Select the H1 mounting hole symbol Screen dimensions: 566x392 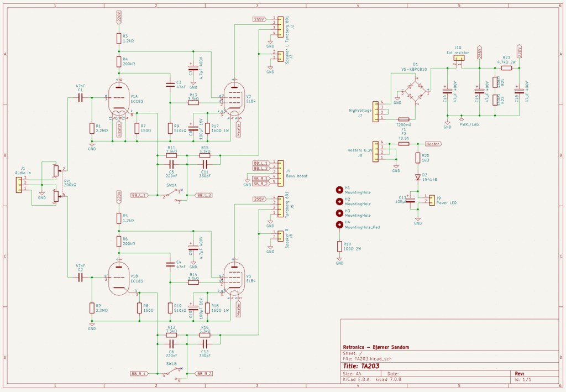pos(339,190)
